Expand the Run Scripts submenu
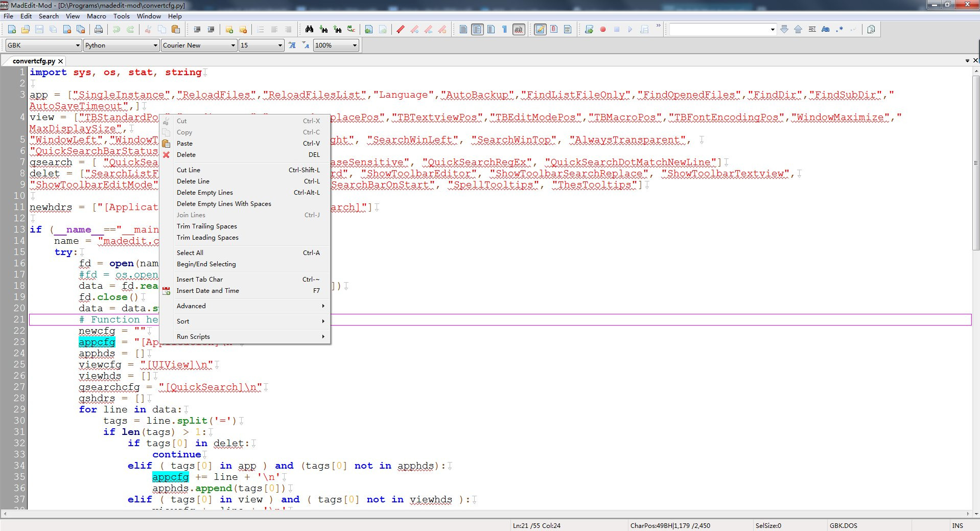This screenshot has width=980, height=531. click(x=245, y=337)
